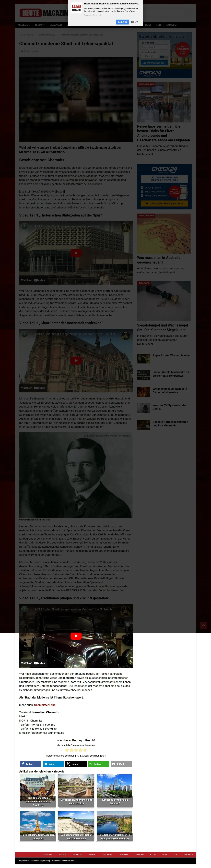Click the scroll-to-top arrow icon
The height and width of the screenshot is (868, 211).
pyautogui.click(x=204, y=626)
